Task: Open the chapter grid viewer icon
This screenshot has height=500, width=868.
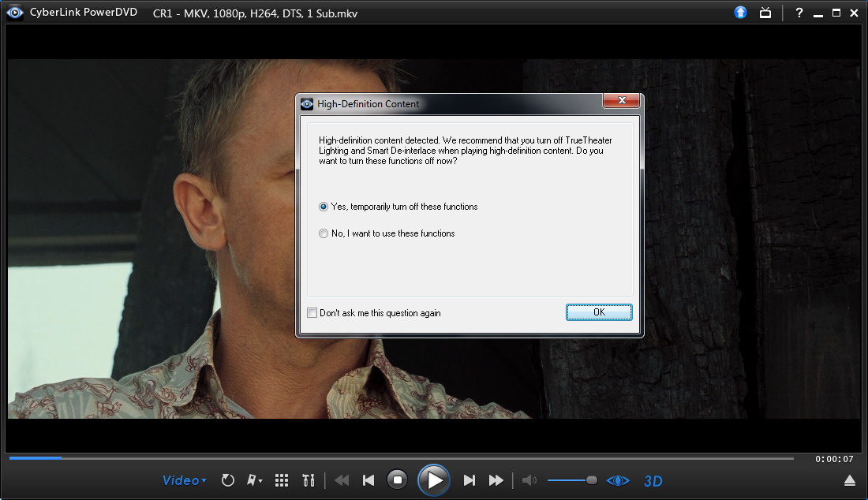Action: coord(282,480)
